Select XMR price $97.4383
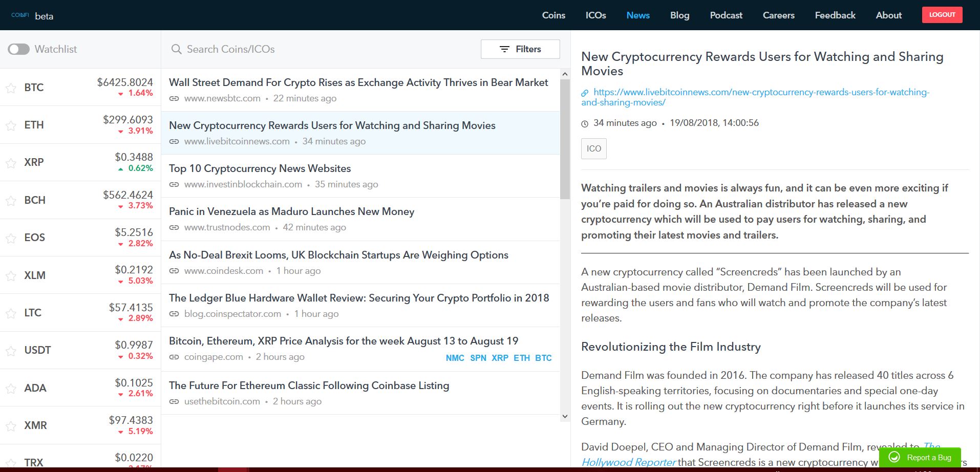Viewport: 980px width, 472px height. (131, 420)
